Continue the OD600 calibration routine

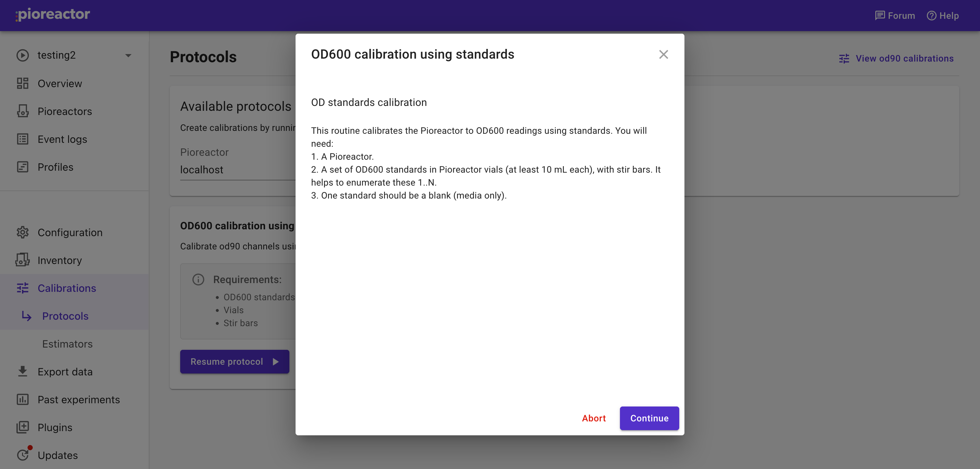click(649, 418)
